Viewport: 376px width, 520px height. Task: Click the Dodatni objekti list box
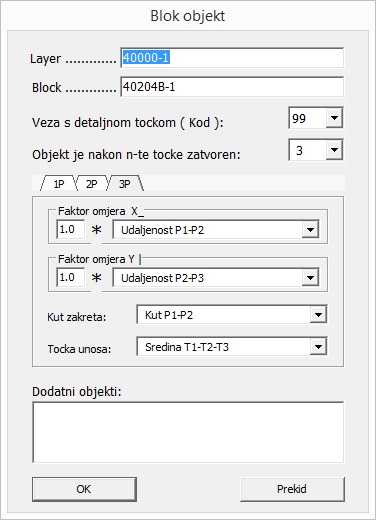coord(188,432)
